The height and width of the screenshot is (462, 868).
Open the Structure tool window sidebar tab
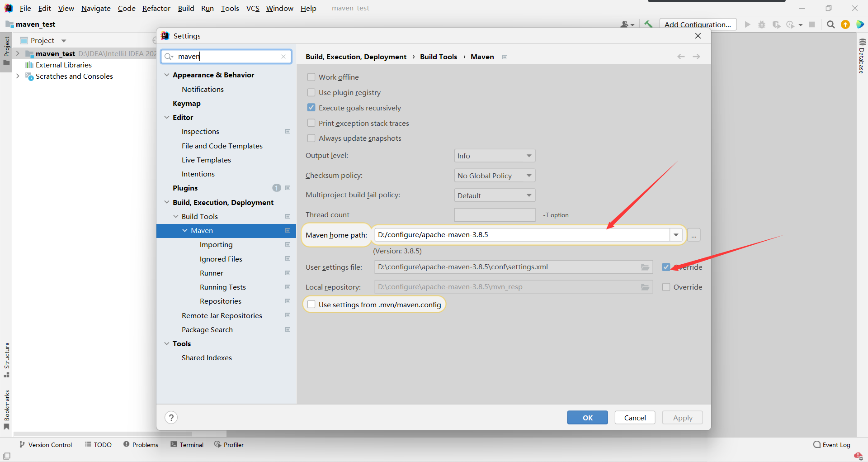tap(7, 360)
